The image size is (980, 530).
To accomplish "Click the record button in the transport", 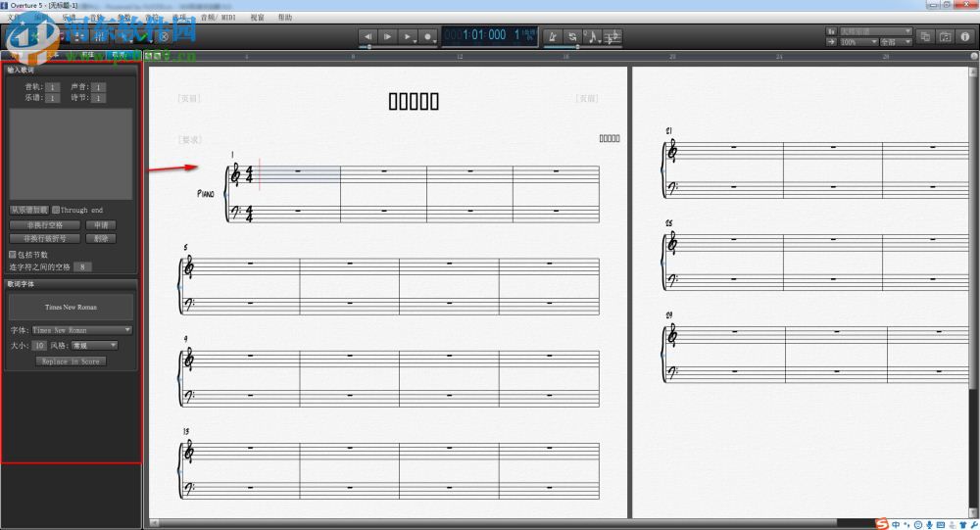I will [428, 37].
